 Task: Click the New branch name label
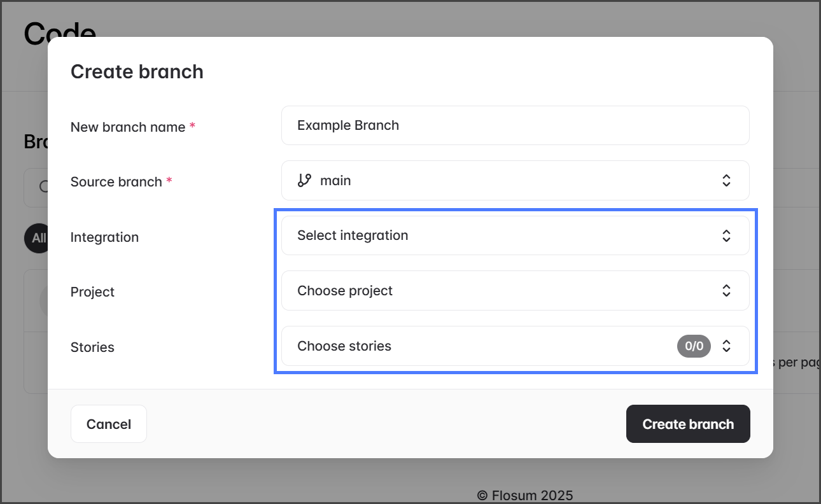pos(128,127)
